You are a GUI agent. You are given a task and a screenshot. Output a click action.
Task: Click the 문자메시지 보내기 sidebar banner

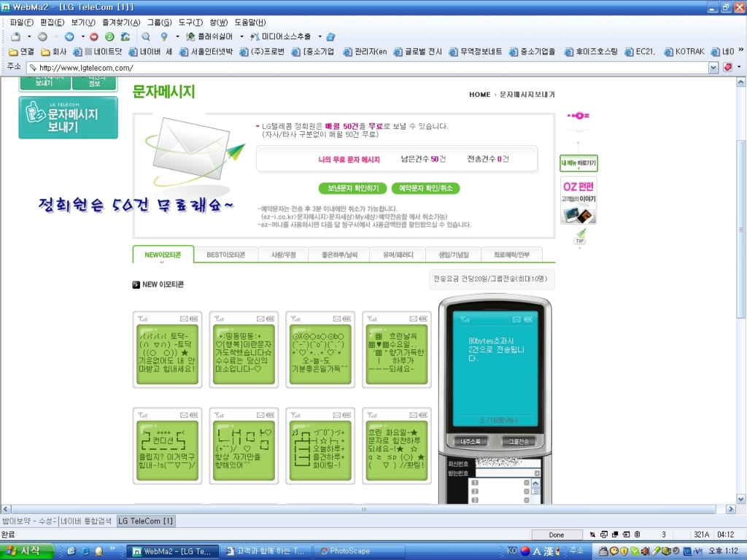[x=68, y=117]
